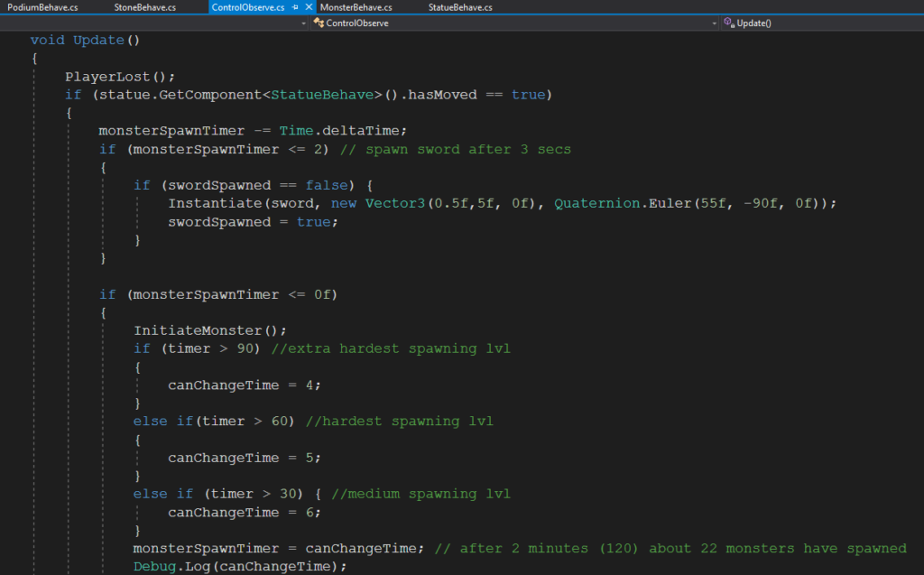The height and width of the screenshot is (575, 924).
Task: Open the Update() member dropdown
Action: 823,23
